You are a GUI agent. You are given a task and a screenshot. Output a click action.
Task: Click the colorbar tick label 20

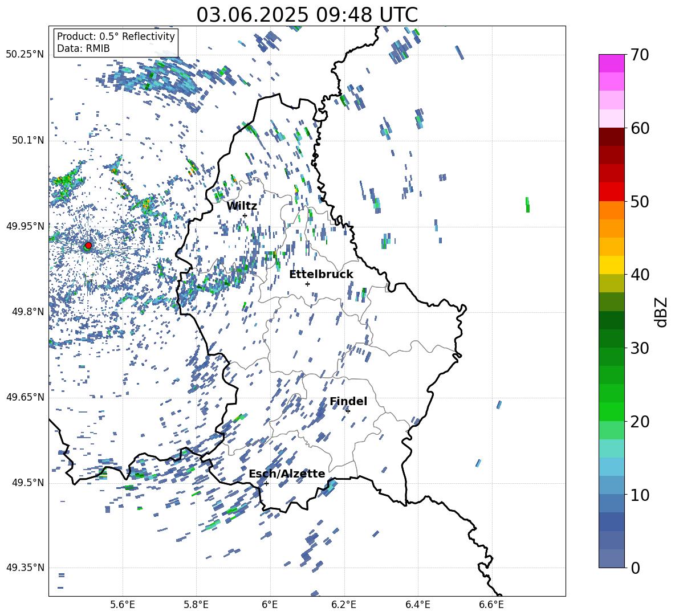click(x=640, y=422)
